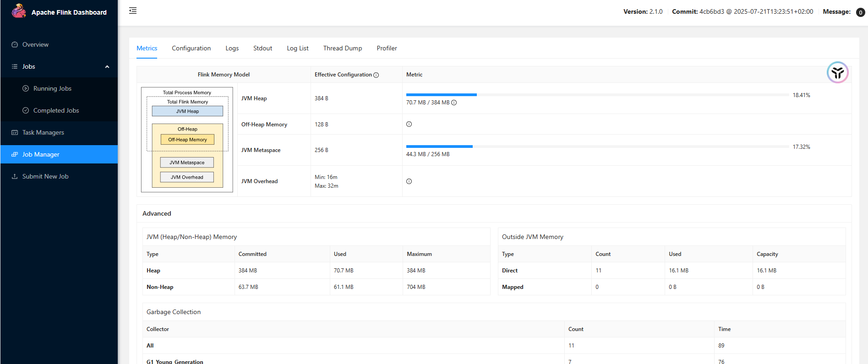This screenshot has width=868, height=364.
Task: Click the info icon next to 70.7 MB / 384 MB
Action: (x=454, y=103)
